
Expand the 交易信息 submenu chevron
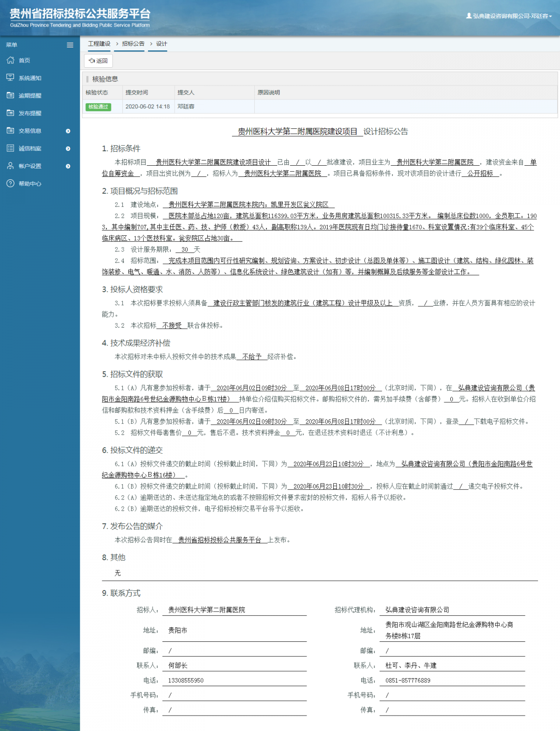[x=68, y=131]
